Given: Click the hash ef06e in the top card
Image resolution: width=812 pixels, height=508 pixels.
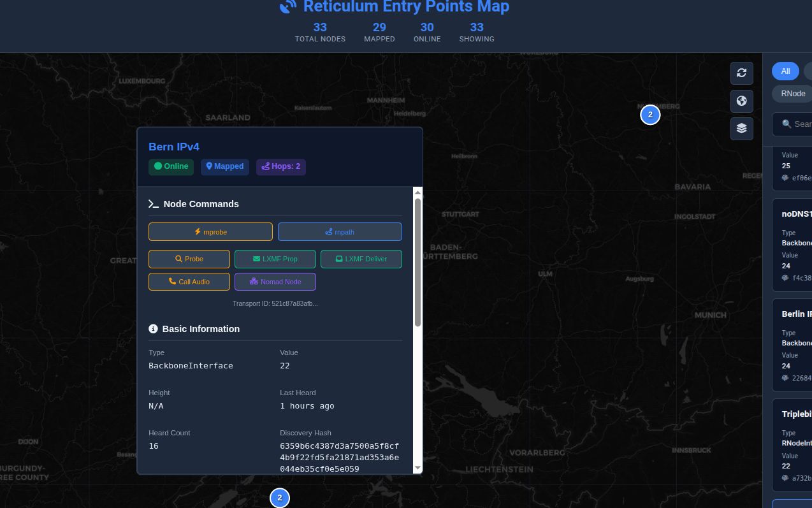Looking at the screenshot, I should point(801,178).
